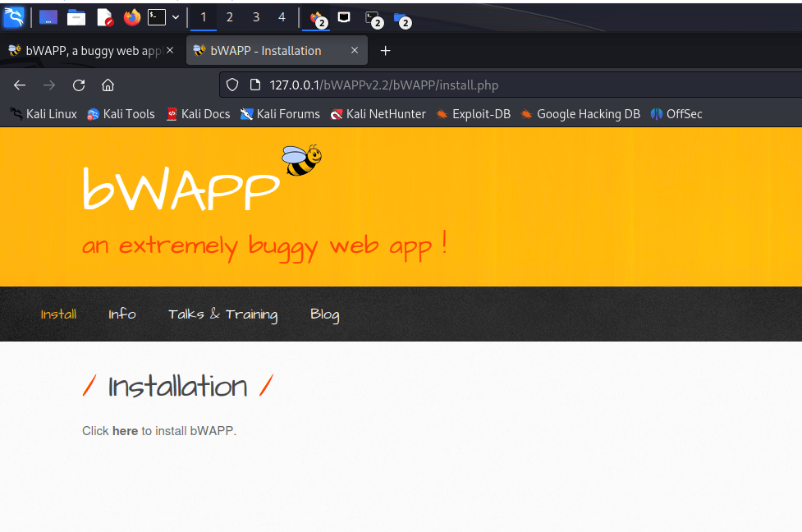Open the Talks & Training menu item
Image resolution: width=802 pixels, height=532 pixels.
(x=222, y=314)
